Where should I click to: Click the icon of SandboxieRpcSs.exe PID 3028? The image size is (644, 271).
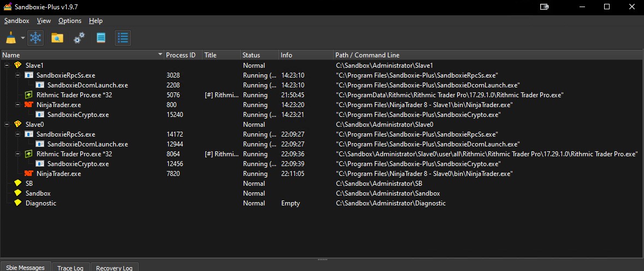point(29,75)
